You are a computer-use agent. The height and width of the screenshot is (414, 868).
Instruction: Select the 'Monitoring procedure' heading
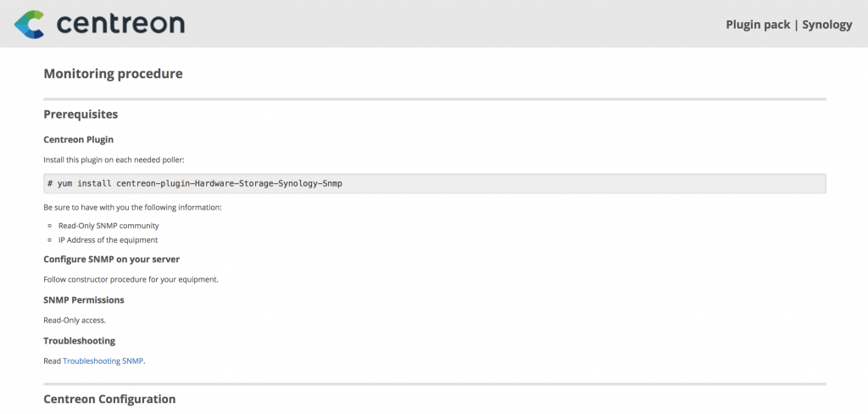pyautogui.click(x=113, y=73)
